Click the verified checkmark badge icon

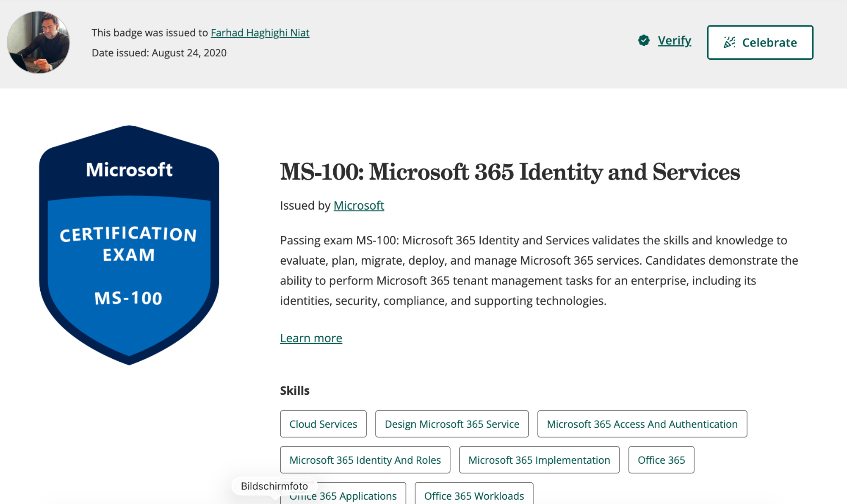[x=644, y=41]
